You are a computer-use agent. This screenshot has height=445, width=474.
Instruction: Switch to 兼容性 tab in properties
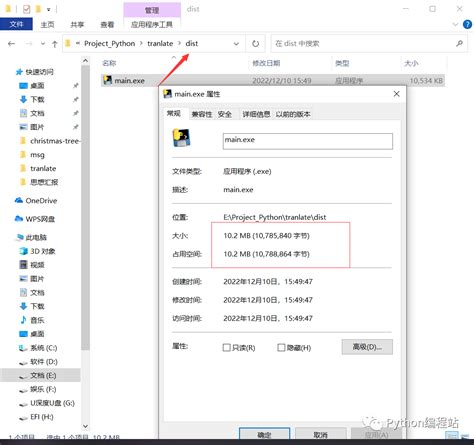point(202,114)
